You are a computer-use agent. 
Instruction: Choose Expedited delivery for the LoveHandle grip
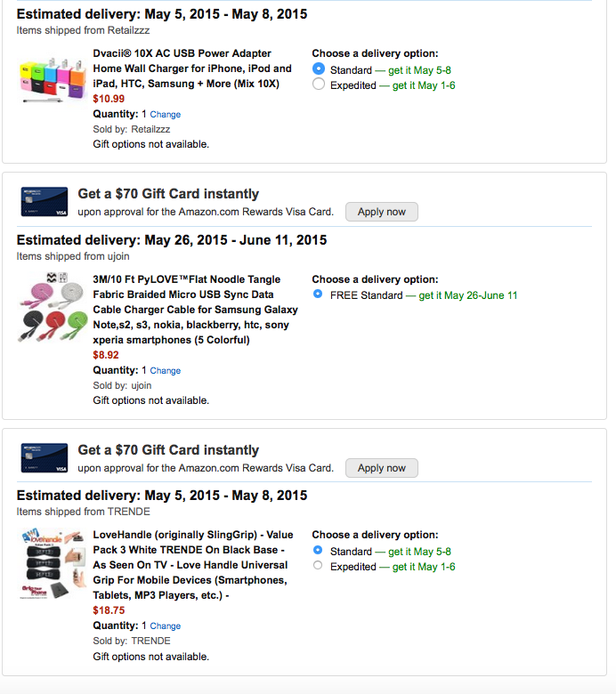pos(319,566)
